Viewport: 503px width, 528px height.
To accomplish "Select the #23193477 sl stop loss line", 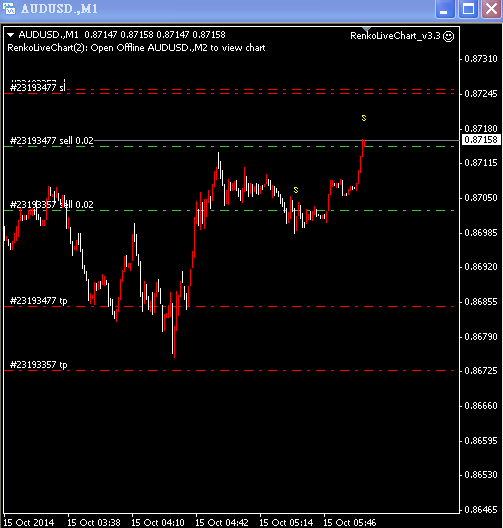I will (x=229, y=93).
